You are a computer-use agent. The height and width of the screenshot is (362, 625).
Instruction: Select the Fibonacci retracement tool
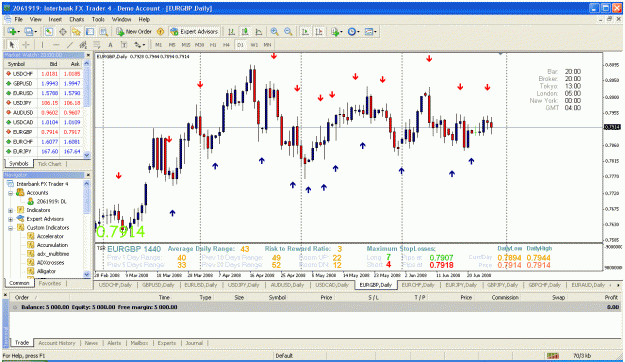[x=96, y=45]
